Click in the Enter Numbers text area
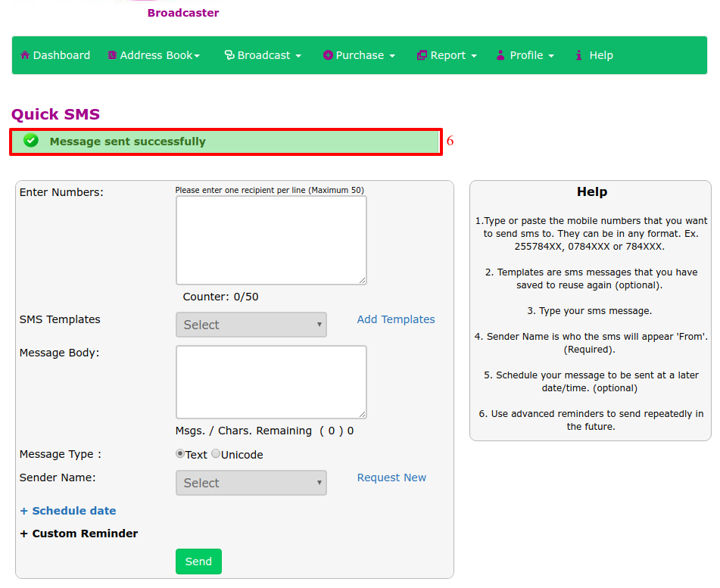720x588 pixels. coord(271,240)
